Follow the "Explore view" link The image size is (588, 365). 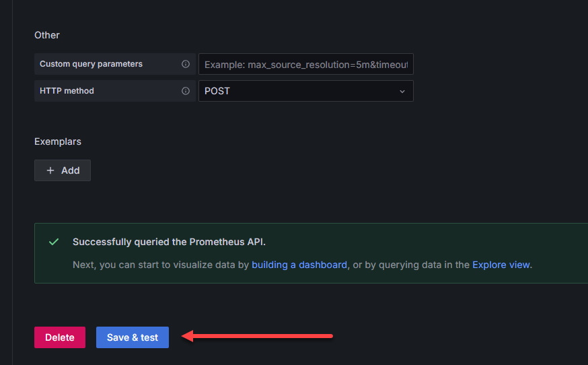pos(501,265)
